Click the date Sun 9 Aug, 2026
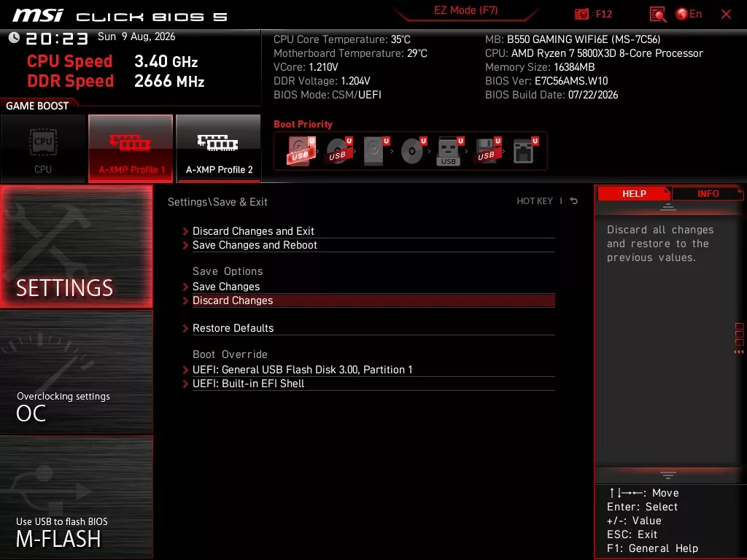This screenshot has width=747, height=560. 136,36
